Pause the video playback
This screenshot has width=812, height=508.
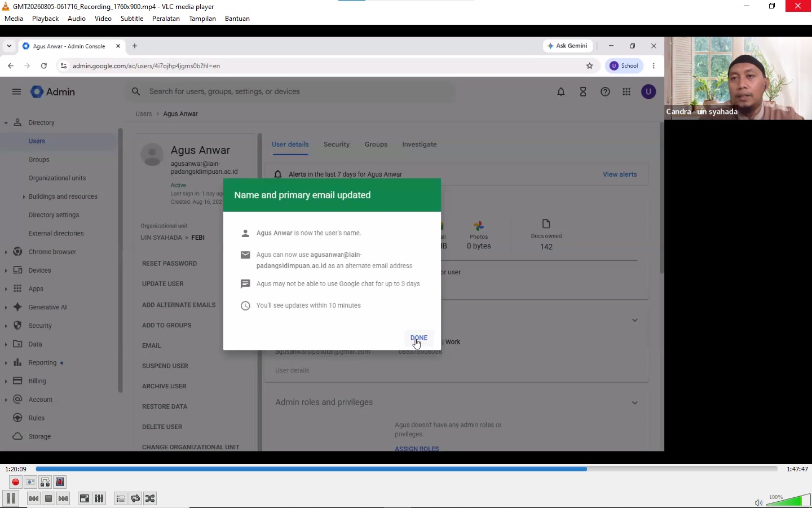(11, 498)
